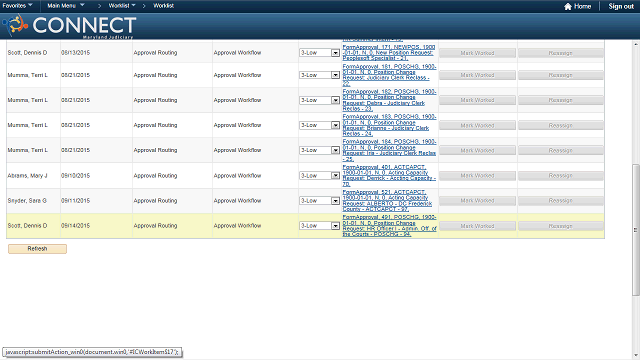Image resolution: width=640 pixels, height=360 pixels.
Task: Click Approval Routing in Abrams, Mary J row
Action: 156,176
